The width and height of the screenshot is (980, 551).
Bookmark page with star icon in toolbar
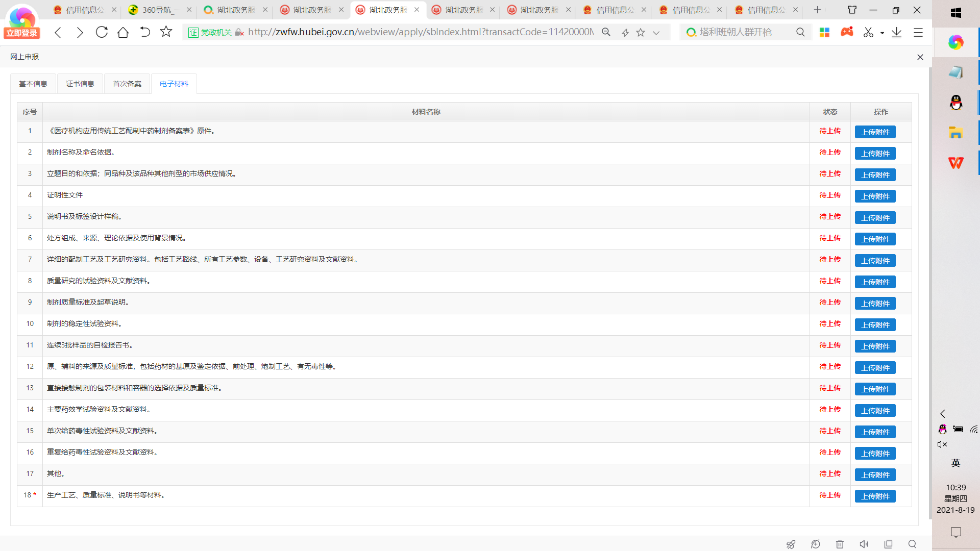coord(166,32)
